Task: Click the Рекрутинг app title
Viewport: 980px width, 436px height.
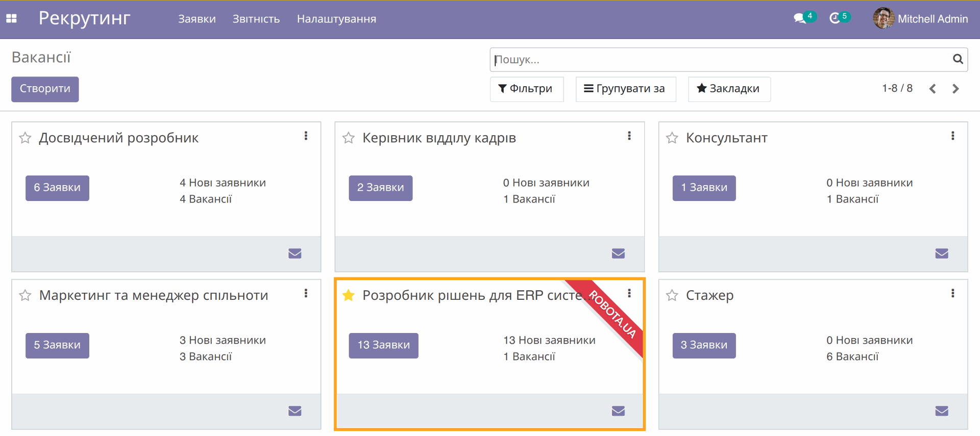Action: [85, 18]
